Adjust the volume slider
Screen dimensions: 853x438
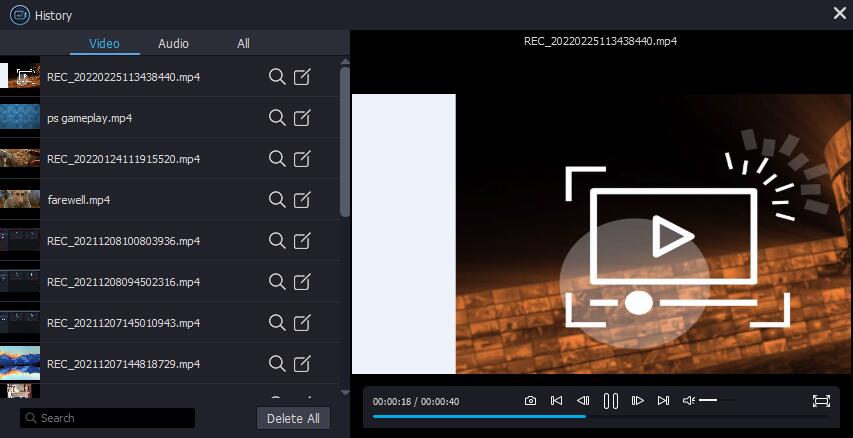point(716,400)
